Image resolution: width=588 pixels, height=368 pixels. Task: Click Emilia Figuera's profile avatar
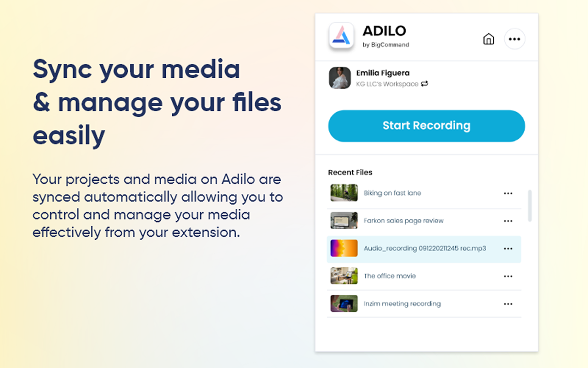point(339,78)
